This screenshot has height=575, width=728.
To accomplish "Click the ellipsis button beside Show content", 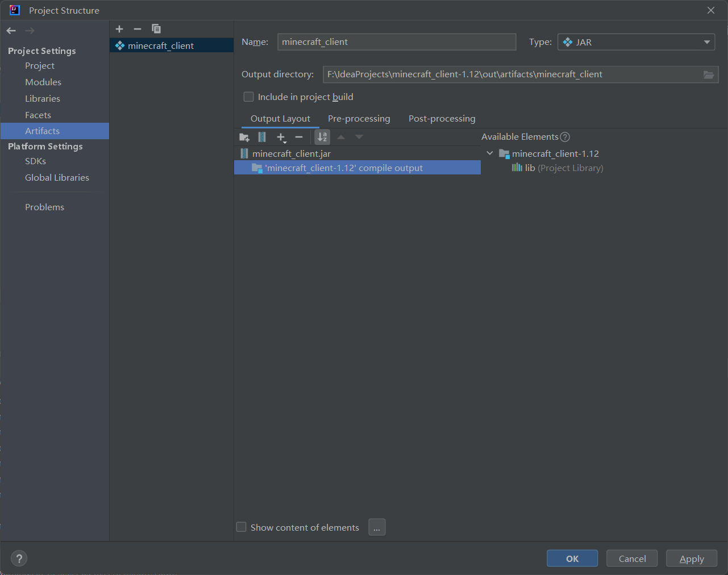I will 377,527.
